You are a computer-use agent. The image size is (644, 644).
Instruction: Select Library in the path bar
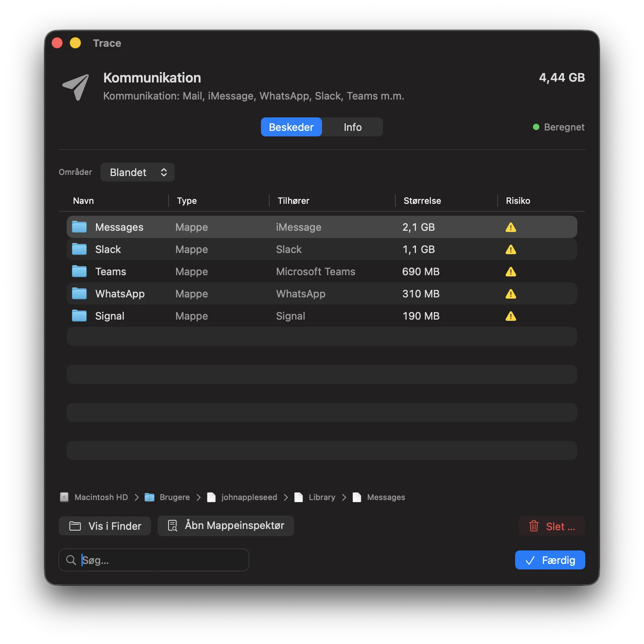[322, 497]
